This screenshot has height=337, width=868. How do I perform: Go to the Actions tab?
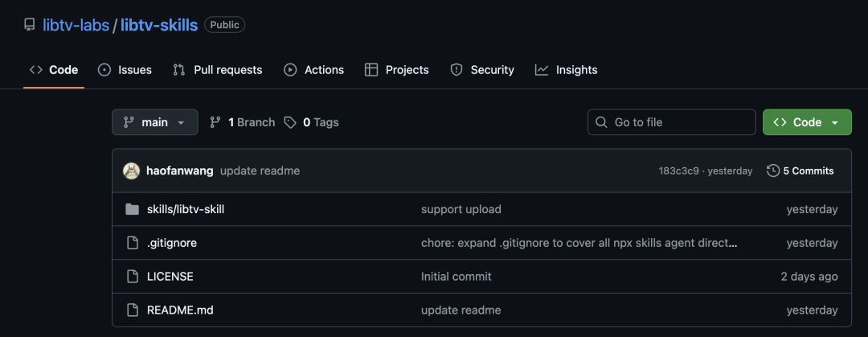click(313, 70)
